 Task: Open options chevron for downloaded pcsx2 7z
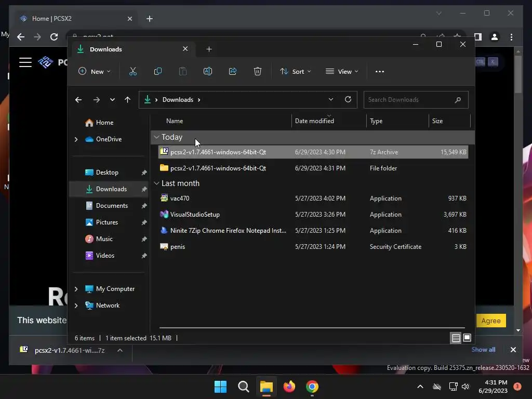pyautogui.click(x=120, y=350)
